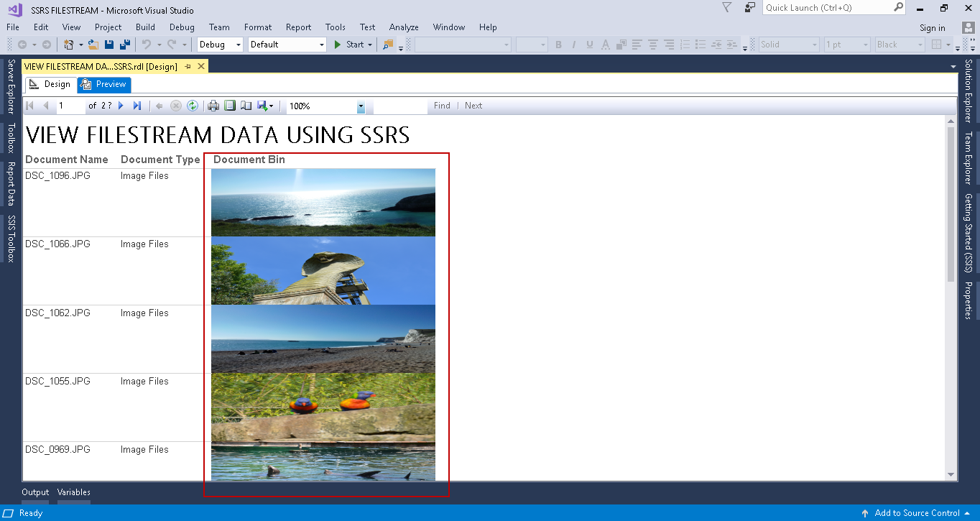This screenshot has width=980, height=521.
Task: Go to the next report page
Action: (x=121, y=106)
